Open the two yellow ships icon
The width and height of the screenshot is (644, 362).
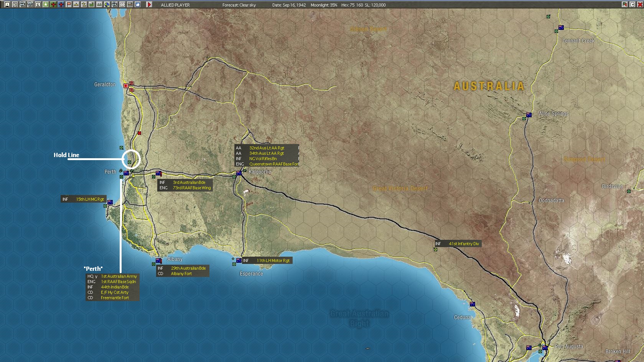[84, 5]
